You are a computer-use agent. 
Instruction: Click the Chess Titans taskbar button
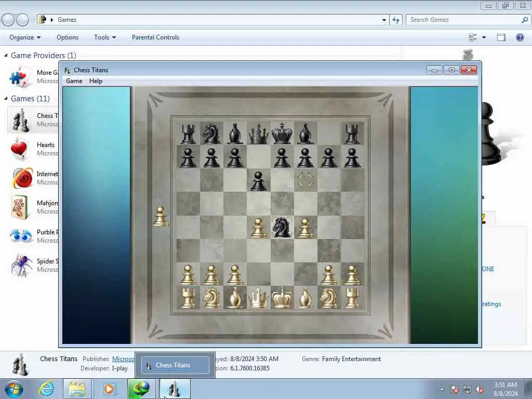click(x=175, y=389)
